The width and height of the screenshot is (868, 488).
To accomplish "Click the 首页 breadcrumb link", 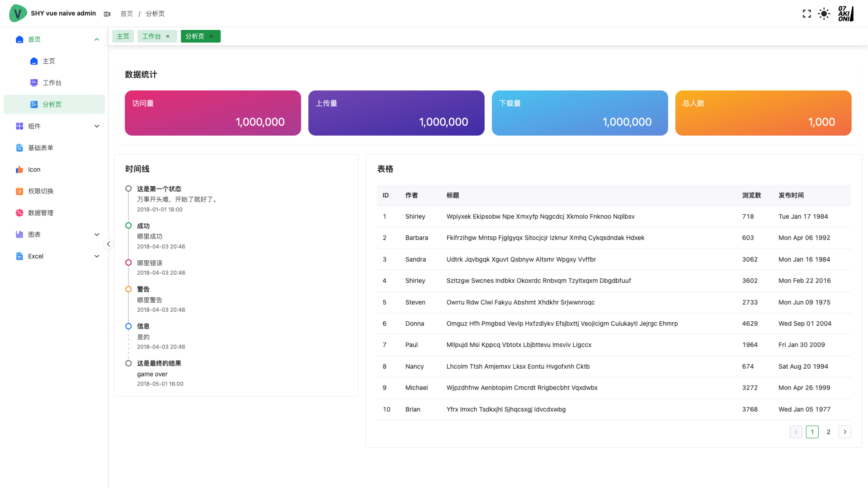I will click(x=127, y=14).
